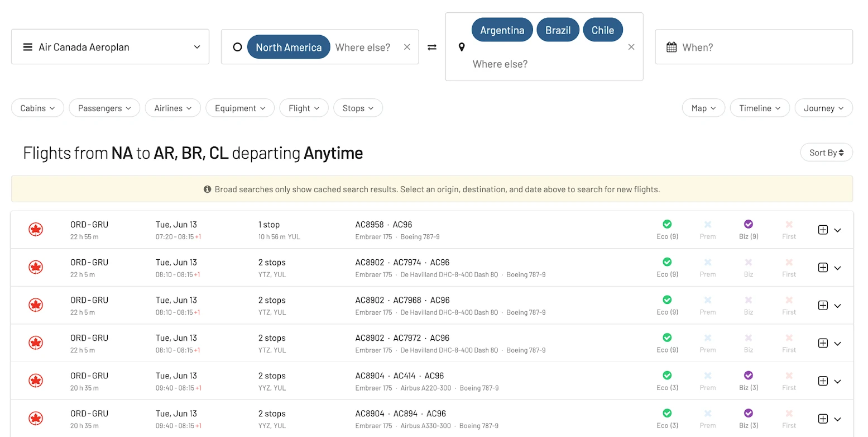Expand the AC7972 flight row details
The height and width of the screenshot is (437, 868).
(x=837, y=344)
